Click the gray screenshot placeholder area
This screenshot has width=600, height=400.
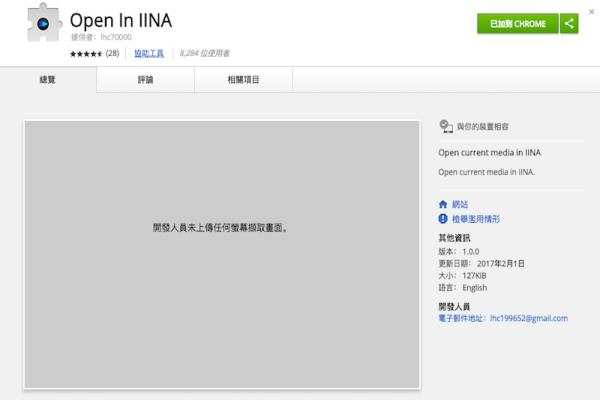(222, 255)
